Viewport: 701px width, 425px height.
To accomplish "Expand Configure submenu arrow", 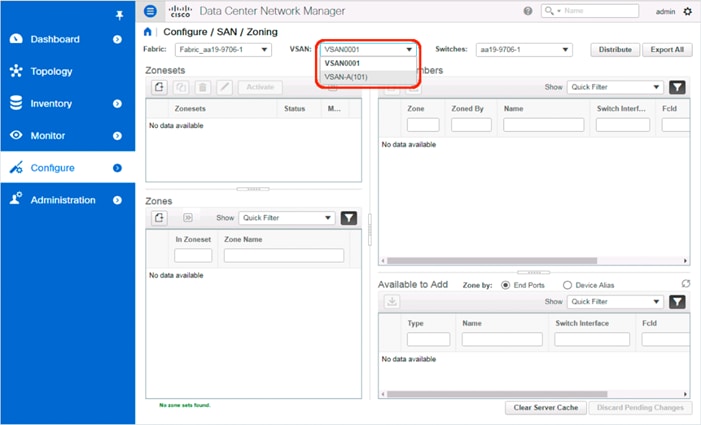I will (117, 168).
